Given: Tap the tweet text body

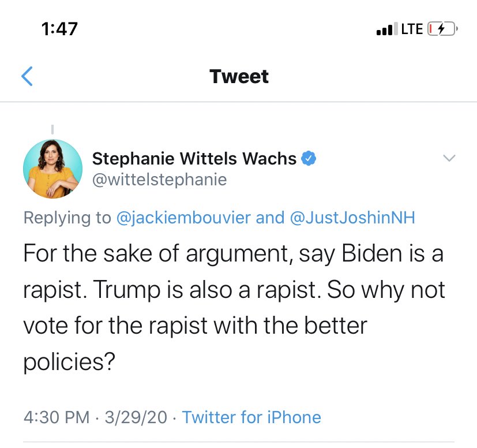Looking at the screenshot, I should click(234, 307).
